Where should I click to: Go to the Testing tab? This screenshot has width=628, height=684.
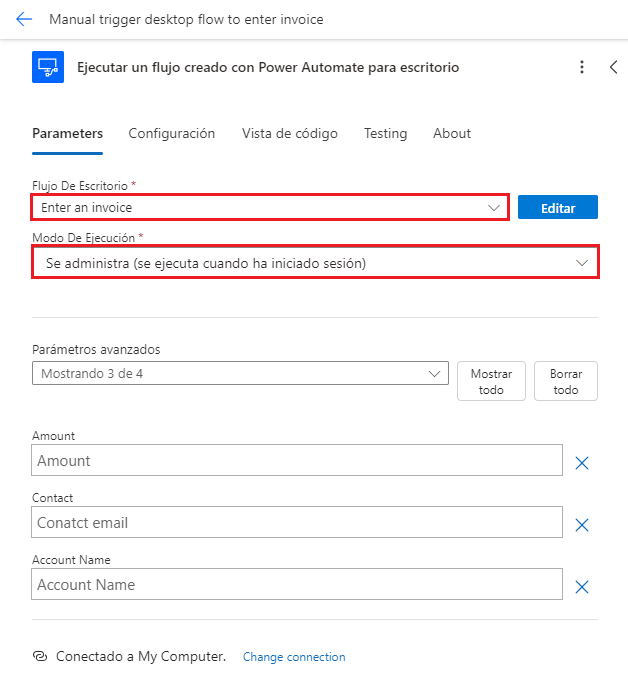coord(385,133)
